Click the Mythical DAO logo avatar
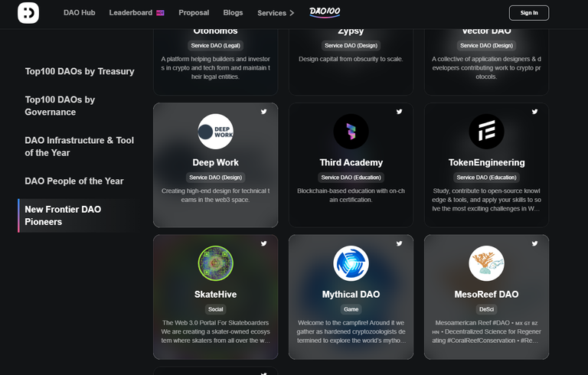This screenshot has width=588, height=375. click(351, 263)
